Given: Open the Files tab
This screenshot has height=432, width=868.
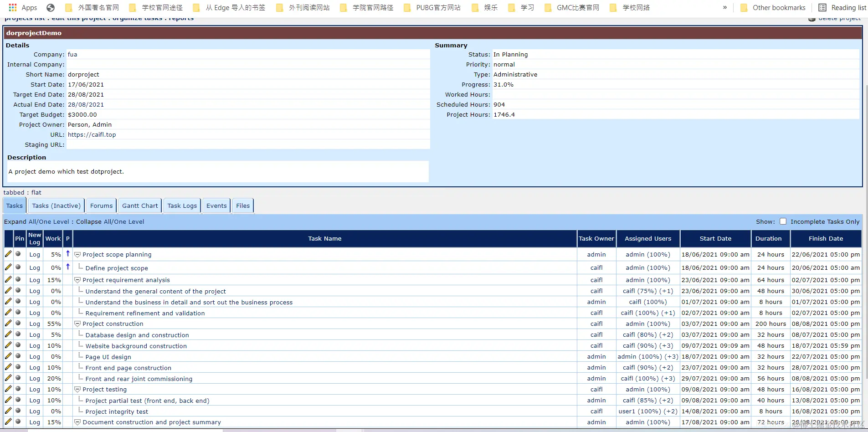Looking at the screenshot, I should (243, 206).
